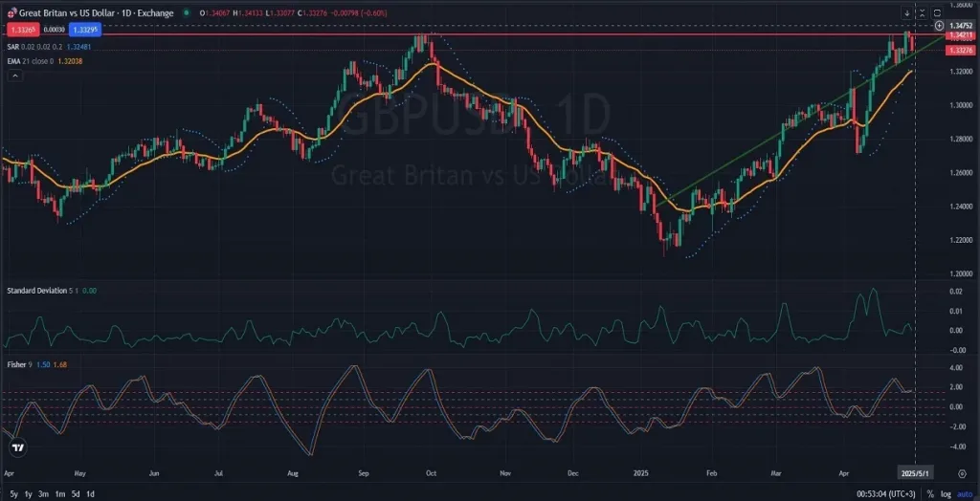Select the 3m time range

(43, 494)
